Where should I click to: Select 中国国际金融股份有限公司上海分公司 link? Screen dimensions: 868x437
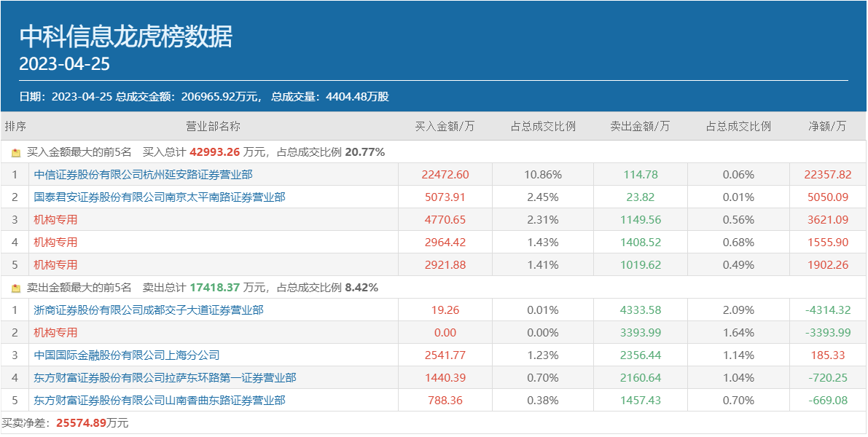[x=127, y=355]
